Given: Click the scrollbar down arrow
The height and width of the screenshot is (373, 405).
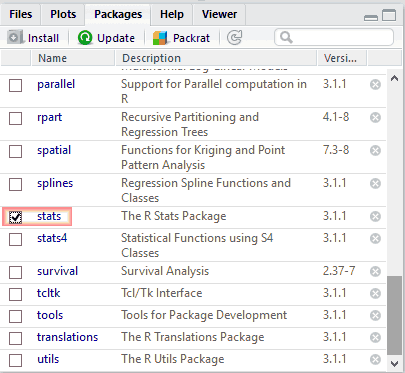Looking at the screenshot, I should (395, 363).
